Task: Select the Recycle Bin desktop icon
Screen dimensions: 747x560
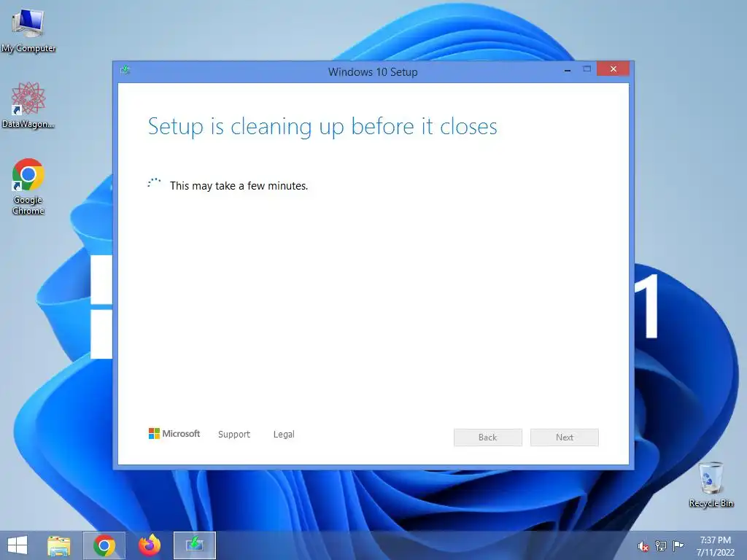Action: (x=711, y=484)
